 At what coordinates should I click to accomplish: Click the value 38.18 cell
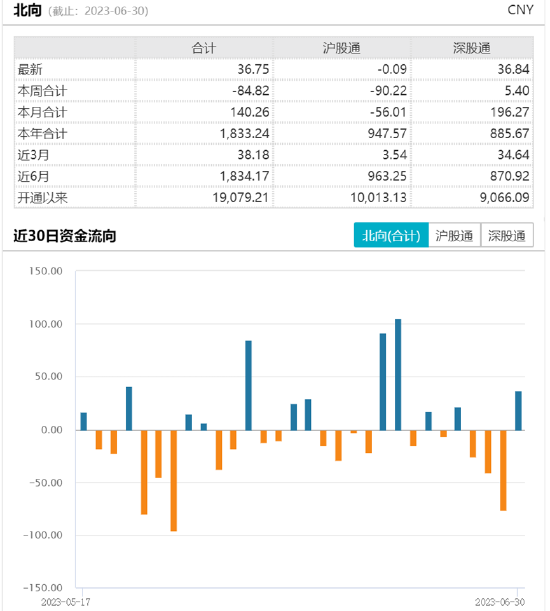(x=253, y=155)
